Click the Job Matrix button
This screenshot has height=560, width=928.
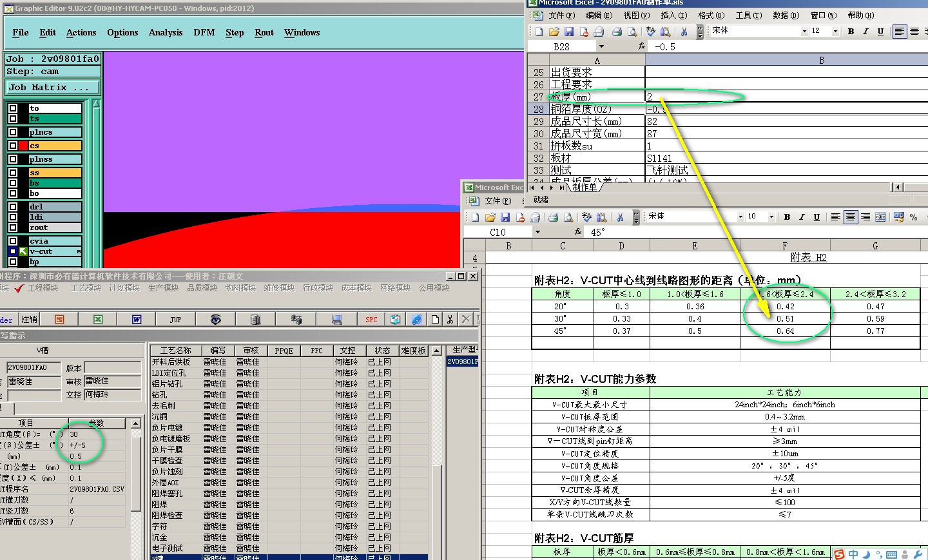(x=53, y=87)
